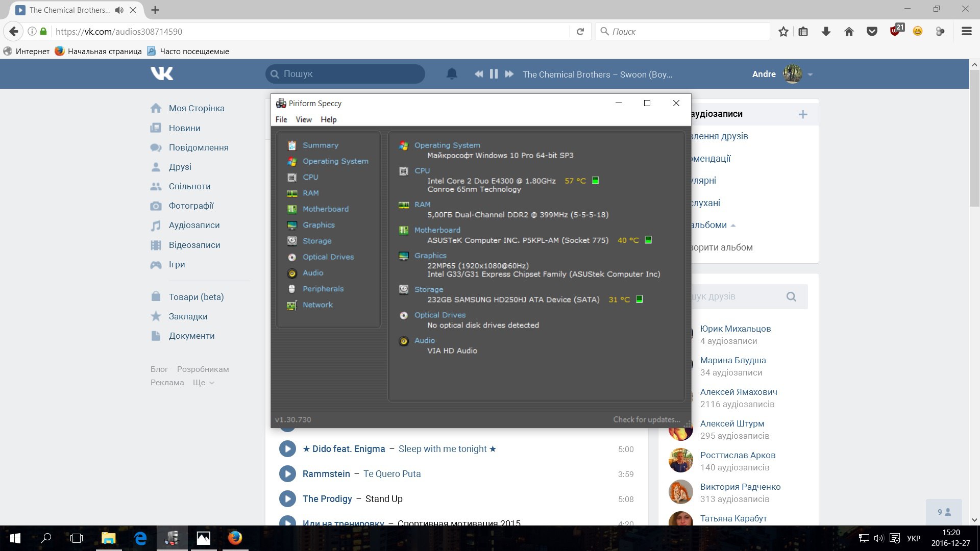
Task: Skip to previous track in VK player
Action: pos(479,74)
